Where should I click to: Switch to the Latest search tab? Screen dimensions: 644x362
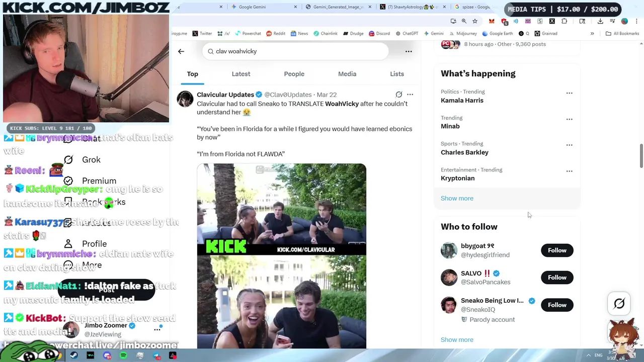pyautogui.click(x=241, y=74)
